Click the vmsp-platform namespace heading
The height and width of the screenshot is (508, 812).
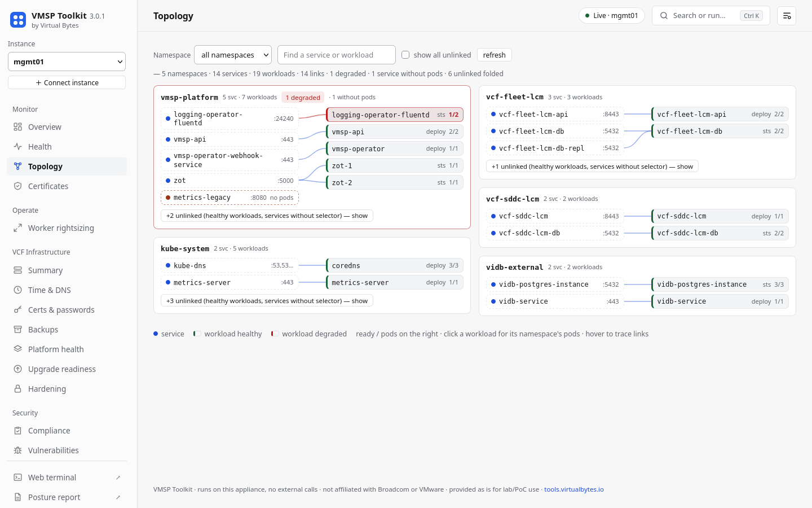189,97
